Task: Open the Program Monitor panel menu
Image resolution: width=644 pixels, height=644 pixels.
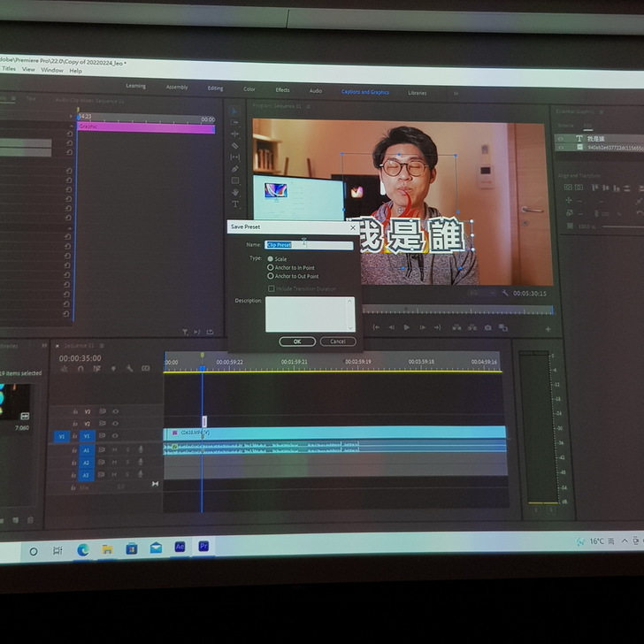Action: (x=306, y=105)
